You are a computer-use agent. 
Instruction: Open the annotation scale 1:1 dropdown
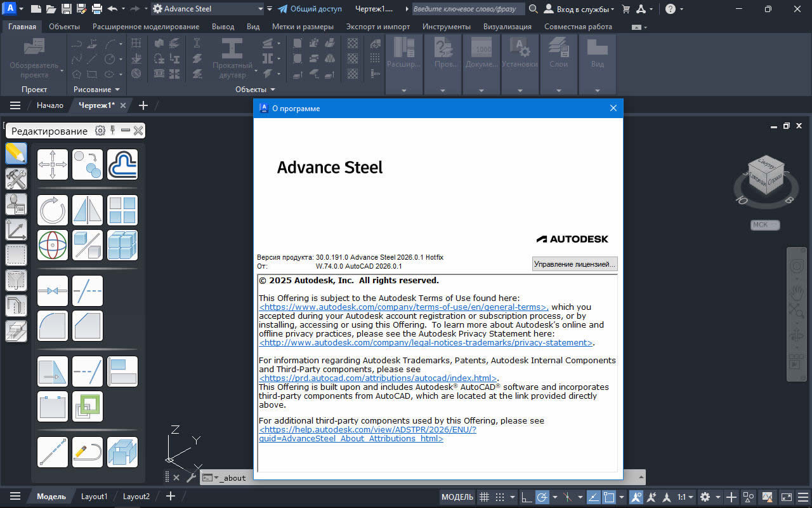(685, 497)
